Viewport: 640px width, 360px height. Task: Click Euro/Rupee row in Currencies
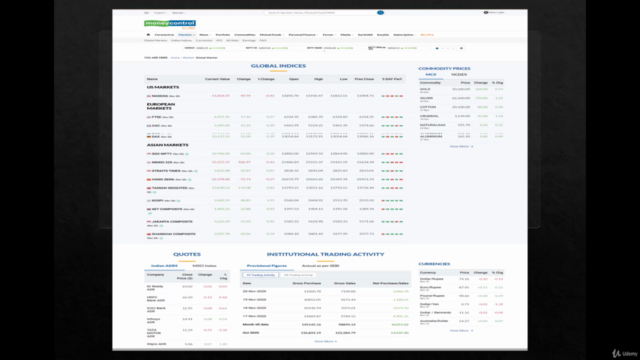461,288
